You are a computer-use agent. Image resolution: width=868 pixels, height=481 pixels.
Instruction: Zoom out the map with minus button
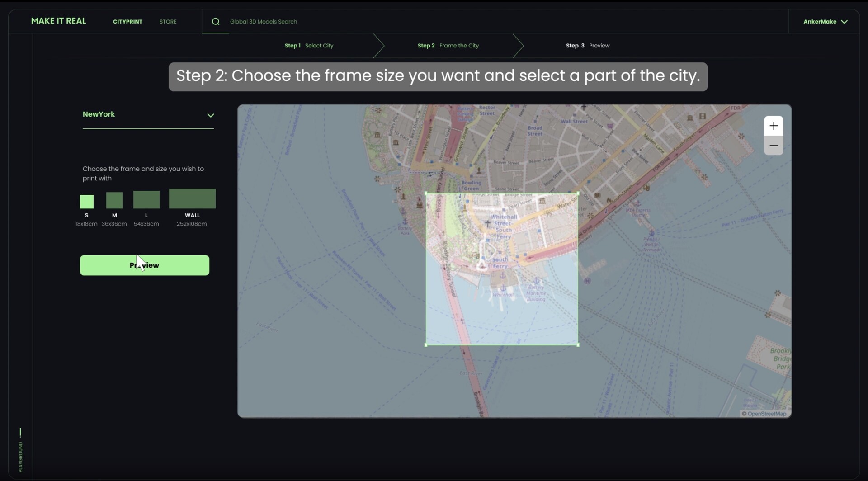click(774, 146)
